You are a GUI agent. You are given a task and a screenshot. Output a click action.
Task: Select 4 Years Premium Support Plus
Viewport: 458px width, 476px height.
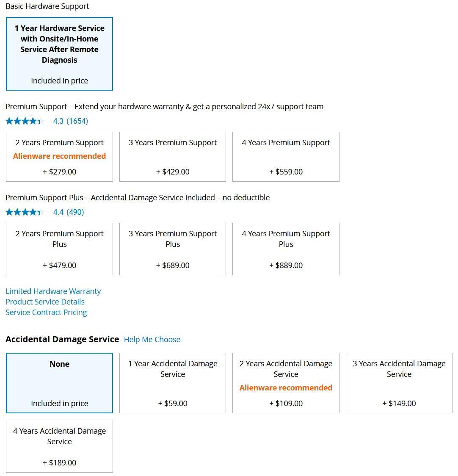coord(286,249)
